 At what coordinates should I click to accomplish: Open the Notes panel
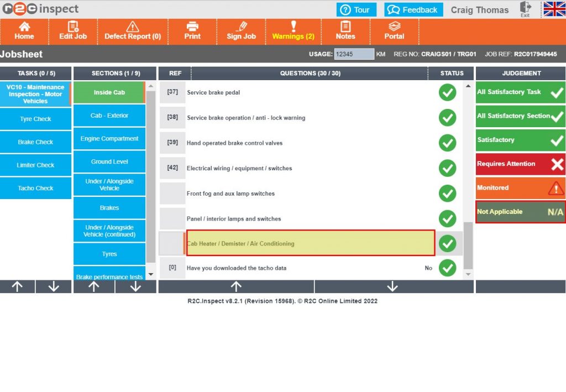(345, 32)
